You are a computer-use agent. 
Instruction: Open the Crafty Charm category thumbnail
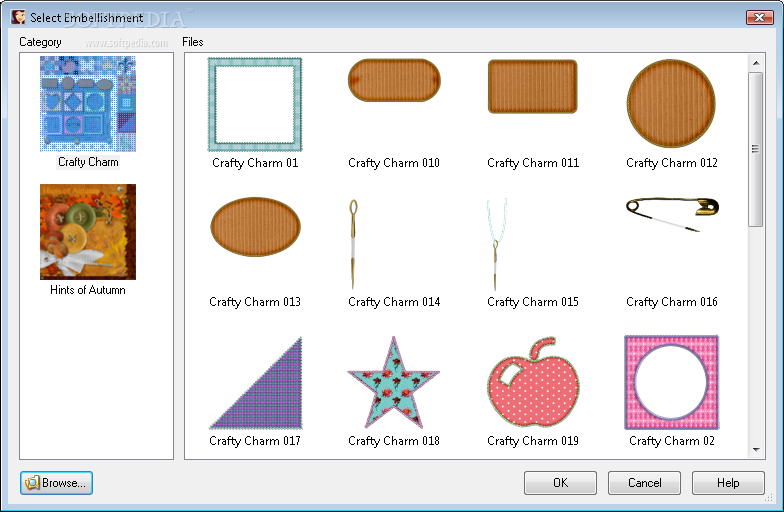point(88,104)
